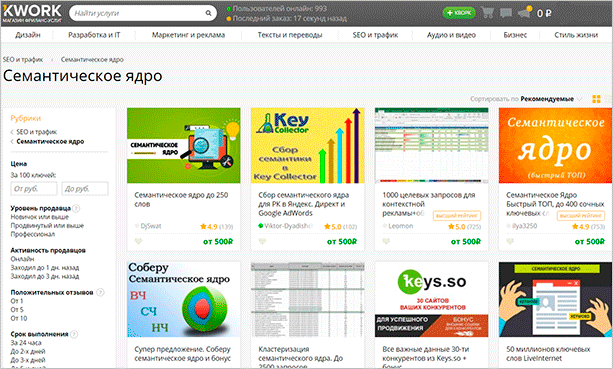Click Высший рейтинг badge on Leomon kwork

(x=457, y=215)
